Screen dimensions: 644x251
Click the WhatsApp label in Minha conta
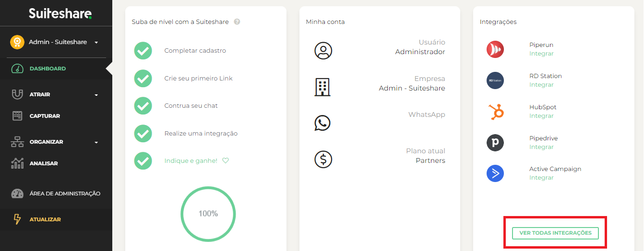[x=427, y=114]
